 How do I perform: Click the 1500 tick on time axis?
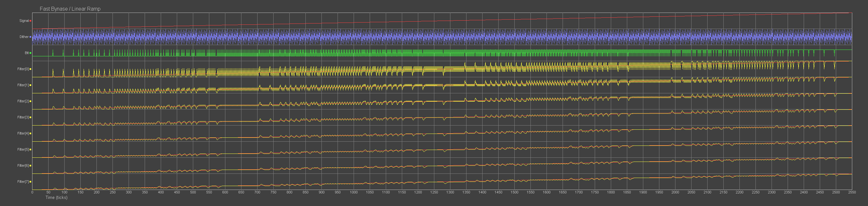[x=514, y=192]
